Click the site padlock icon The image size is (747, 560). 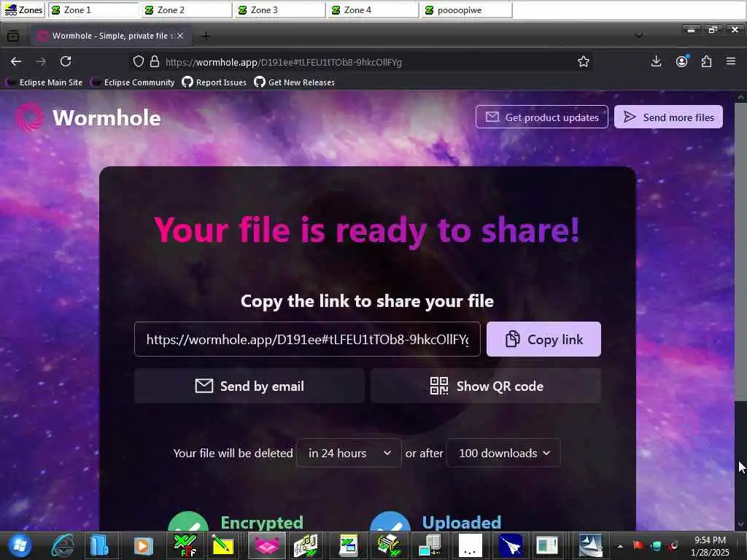coord(155,61)
